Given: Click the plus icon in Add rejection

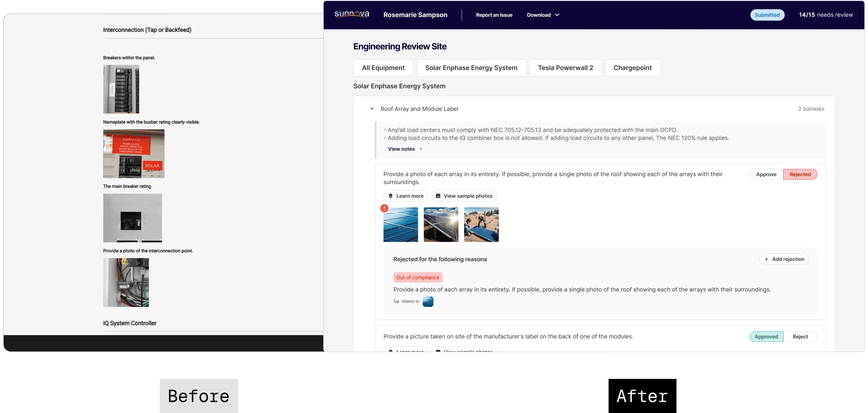Looking at the screenshot, I should pyautogui.click(x=766, y=259).
